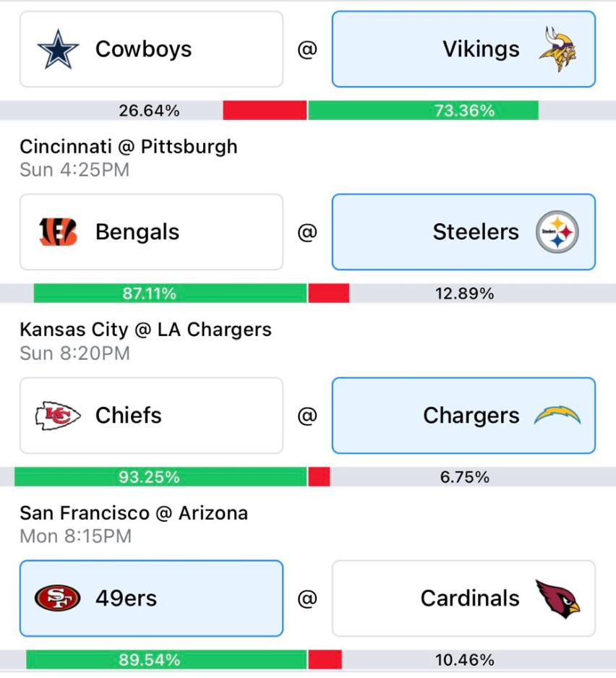Click the Steelers circular logo
Image resolution: width=616 pixels, height=678 pixels.
coord(557,232)
